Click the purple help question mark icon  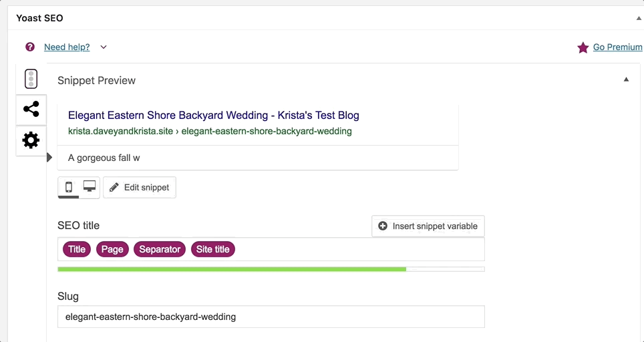[x=30, y=47]
